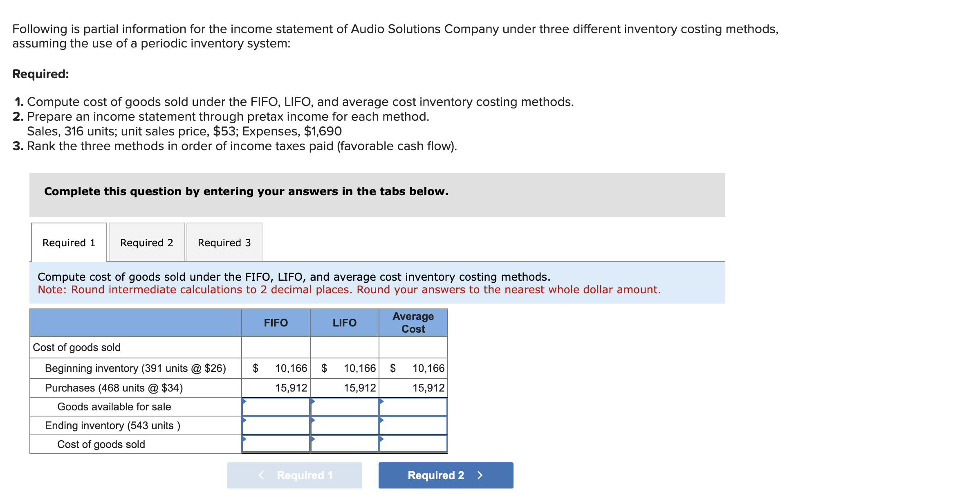Switch to the Required 1 tab
The width and height of the screenshot is (980, 502).
tap(69, 243)
